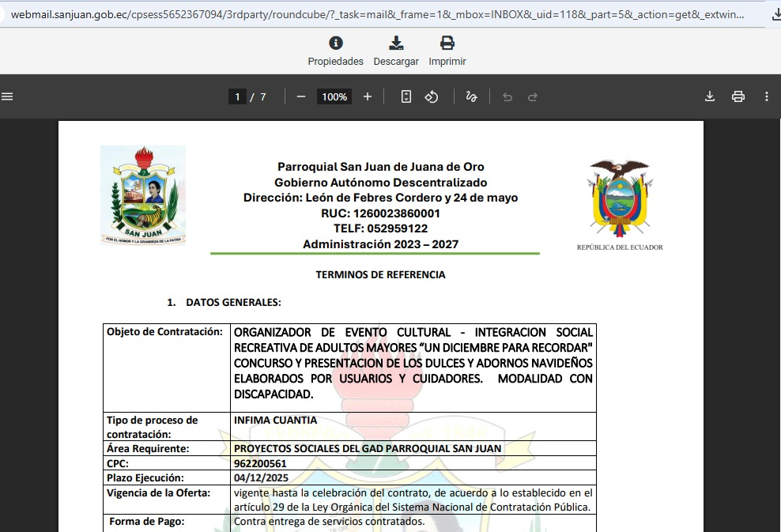Viewport: 781px width, 532px height.
Task: Print the PDF from the dark toolbar
Action: click(x=738, y=96)
